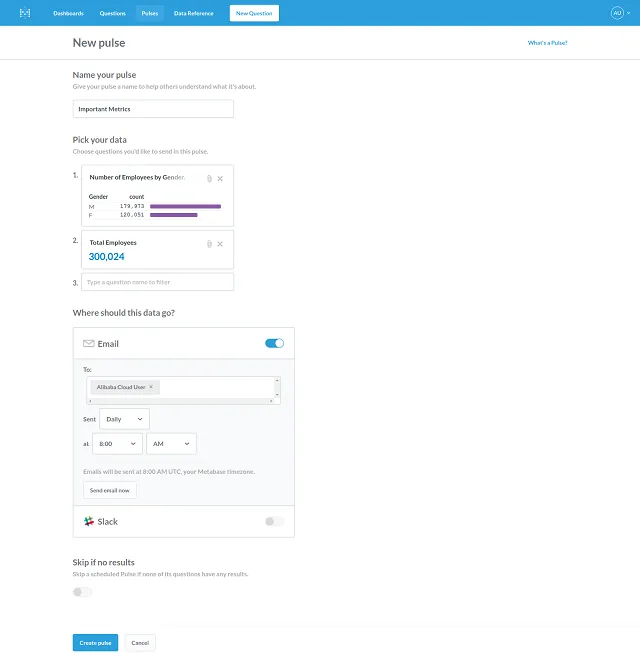Go to Questions in top navigation

pyautogui.click(x=113, y=13)
